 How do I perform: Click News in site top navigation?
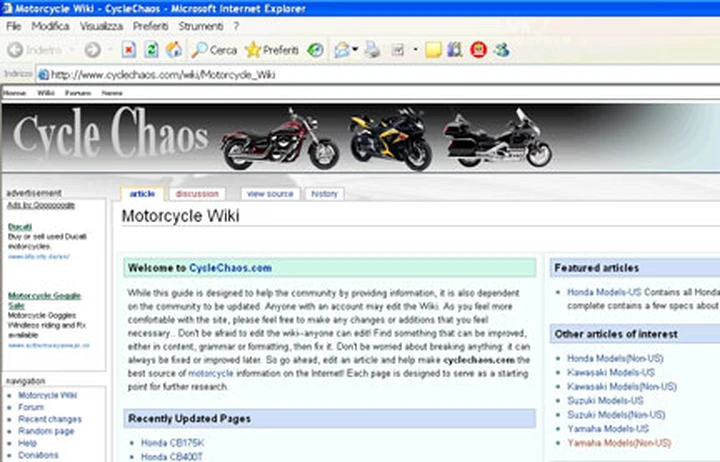(112, 93)
